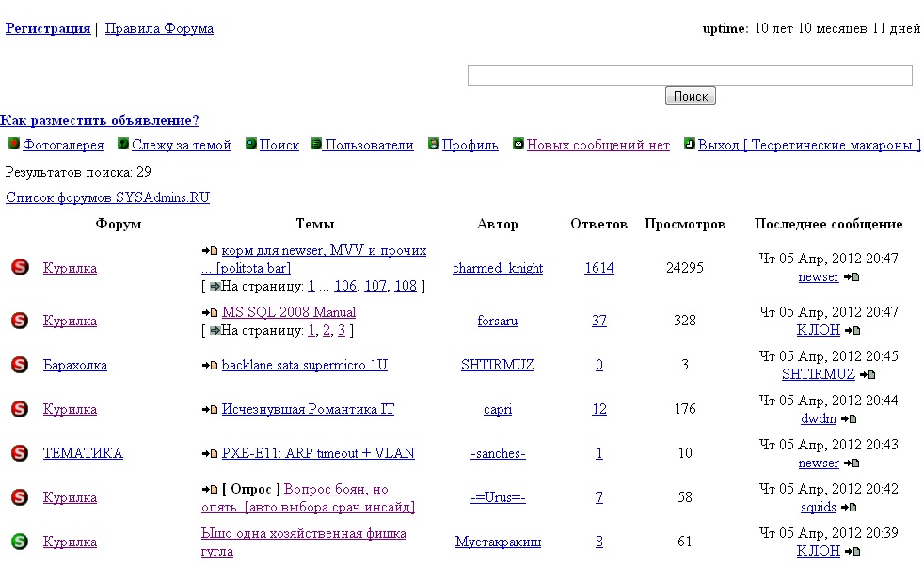Log out via Выход [ Теоретические макароны ]
Image resolution: width=924 pixels, height=566 pixels.
coord(809,145)
